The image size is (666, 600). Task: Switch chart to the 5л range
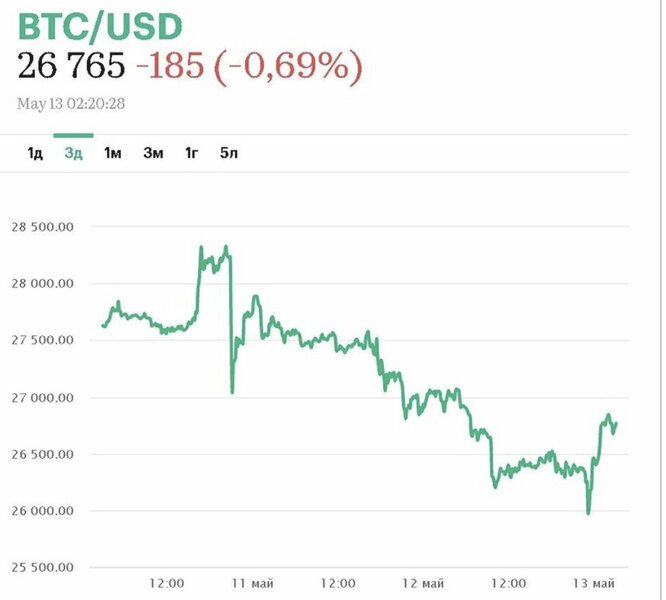click(x=229, y=153)
